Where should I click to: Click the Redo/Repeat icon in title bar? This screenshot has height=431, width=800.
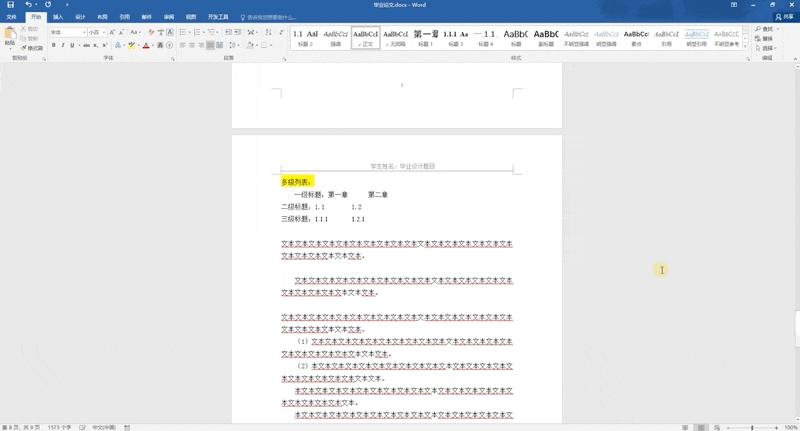pos(47,5)
